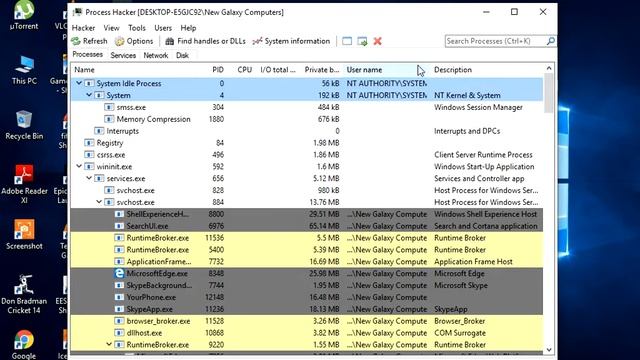Open the µTorrent desktop shortcut
This screenshot has height=360, width=640.
point(24,16)
